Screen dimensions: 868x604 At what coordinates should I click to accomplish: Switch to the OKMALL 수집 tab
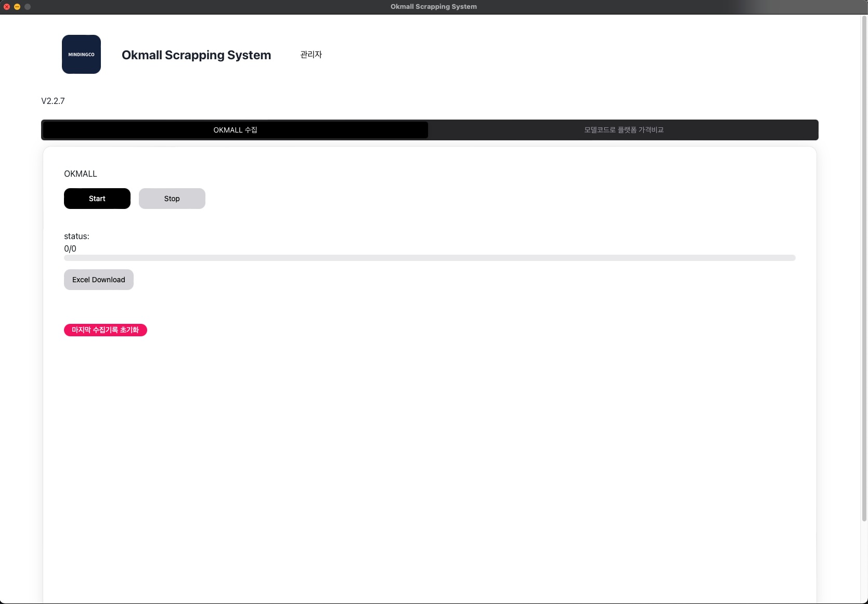pos(235,130)
